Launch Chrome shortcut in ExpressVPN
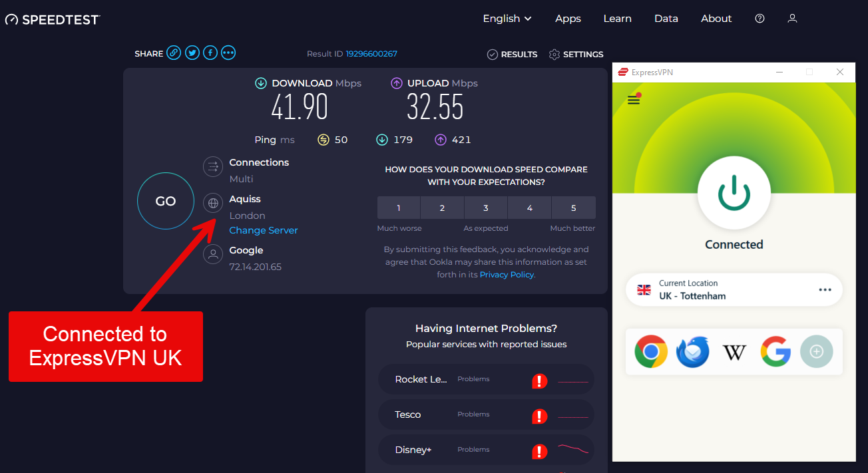The height and width of the screenshot is (473, 868). pos(651,352)
